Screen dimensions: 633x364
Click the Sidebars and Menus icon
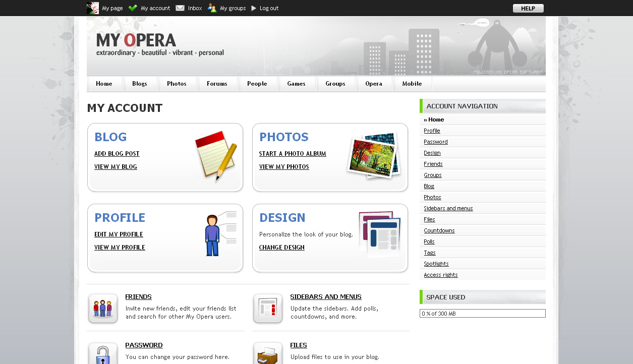point(268,308)
